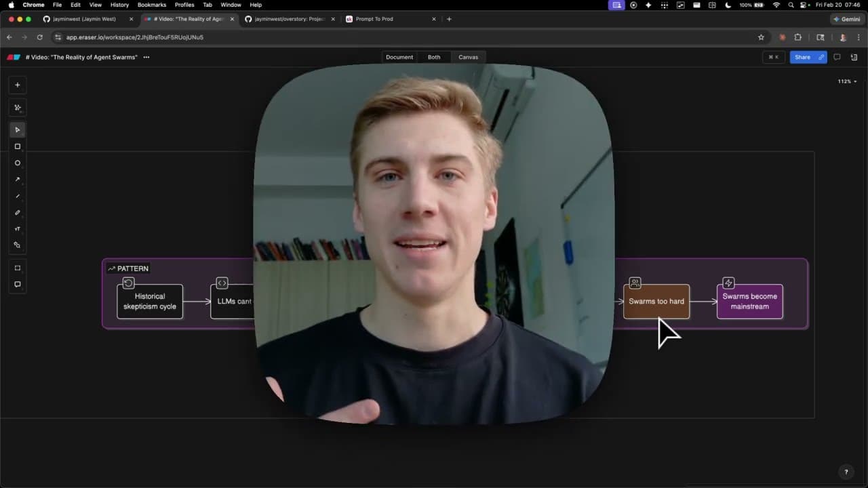Select the rectangle shape tool
This screenshot has height=488, width=868.
[x=18, y=146]
